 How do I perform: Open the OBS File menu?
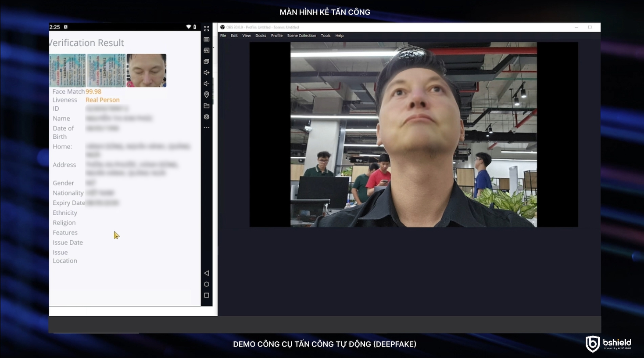pyautogui.click(x=223, y=36)
